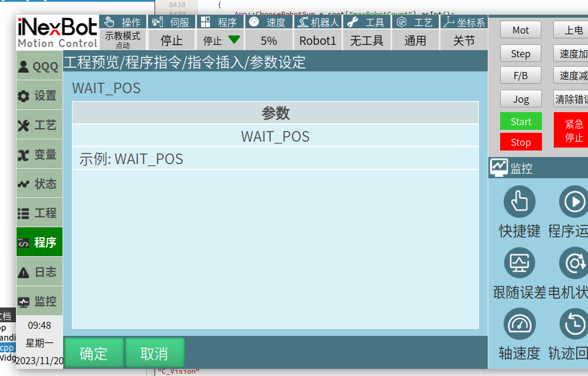Open the 快捷键 shortcut keys monitor icon

click(x=519, y=202)
